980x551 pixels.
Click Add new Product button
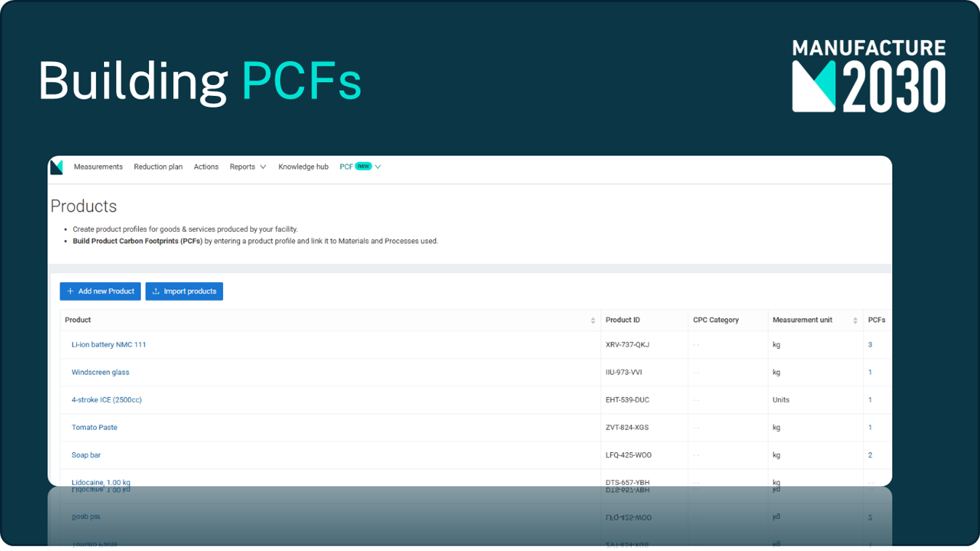[x=100, y=291]
